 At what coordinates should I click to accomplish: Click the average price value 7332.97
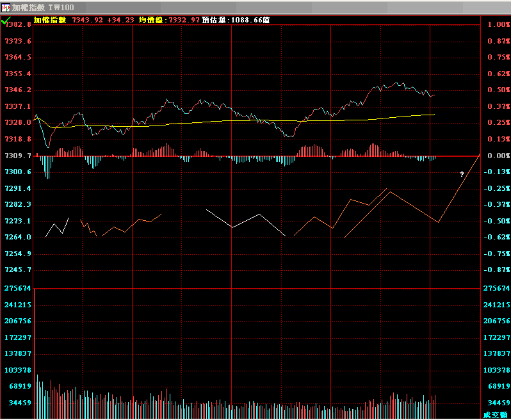(184, 20)
